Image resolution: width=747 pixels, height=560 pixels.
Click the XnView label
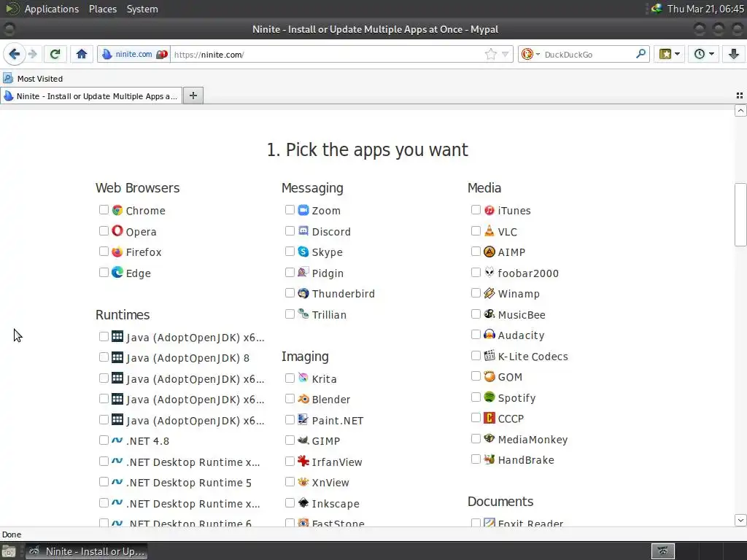330,483
